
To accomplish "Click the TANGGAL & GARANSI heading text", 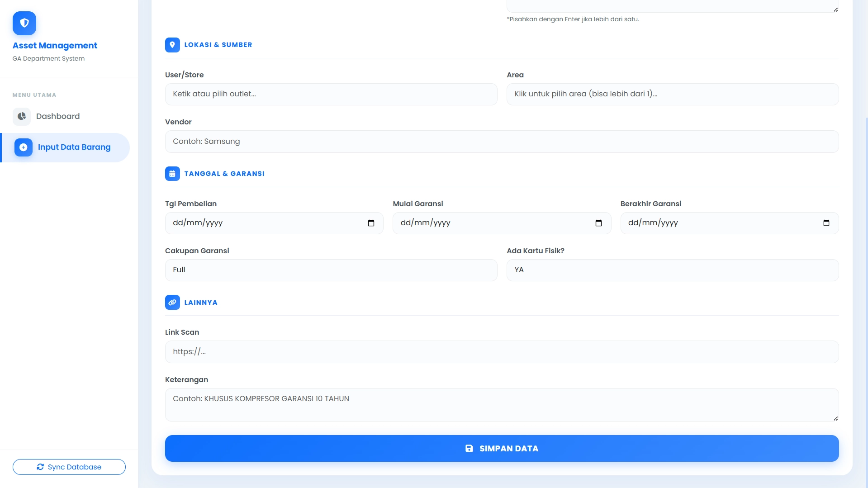I will (x=224, y=174).
